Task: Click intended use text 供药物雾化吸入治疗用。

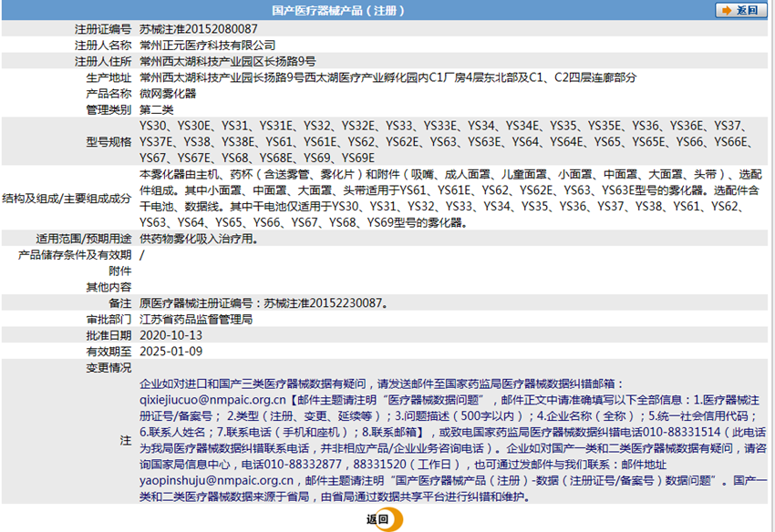Action: tap(199, 239)
